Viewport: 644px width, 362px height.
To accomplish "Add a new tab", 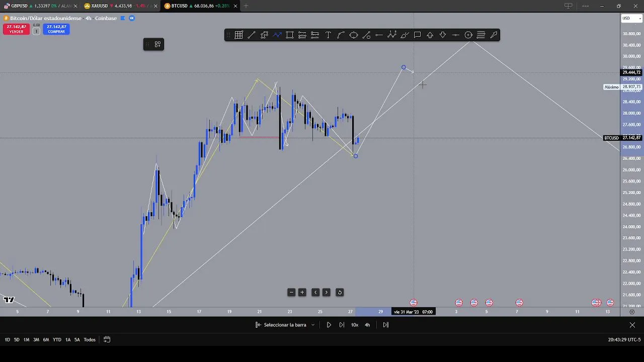I will pos(246,6).
